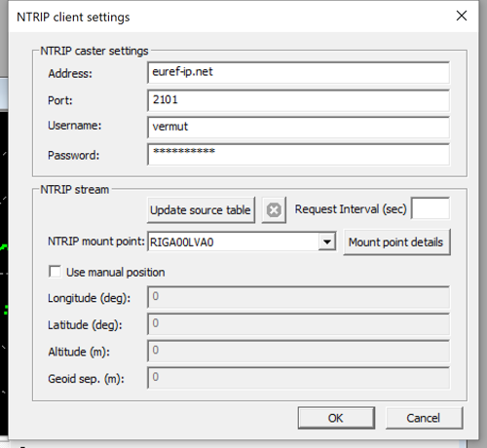Click the masked Password field
The height and width of the screenshot is (448, 487).
click(x=298, y=155)
